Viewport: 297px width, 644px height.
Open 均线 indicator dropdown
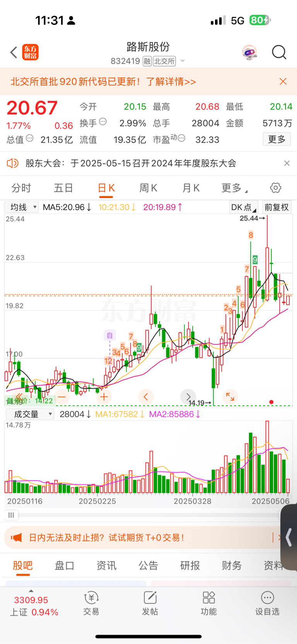(x=22, y=207)
